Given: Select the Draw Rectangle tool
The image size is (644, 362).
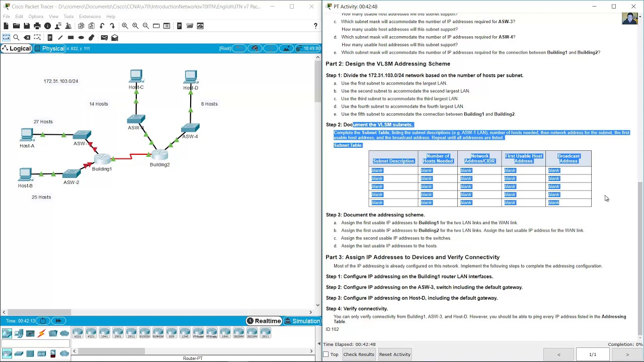Looking at the screenshot, I should (x=71, y=37).
